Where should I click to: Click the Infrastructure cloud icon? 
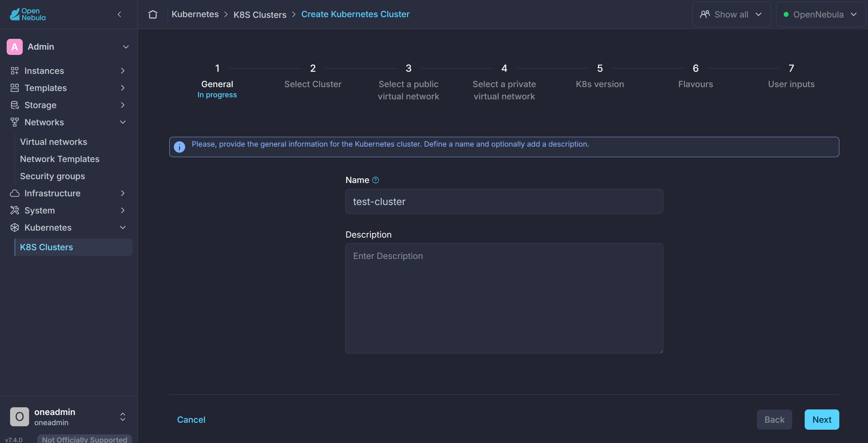[15, 193]
